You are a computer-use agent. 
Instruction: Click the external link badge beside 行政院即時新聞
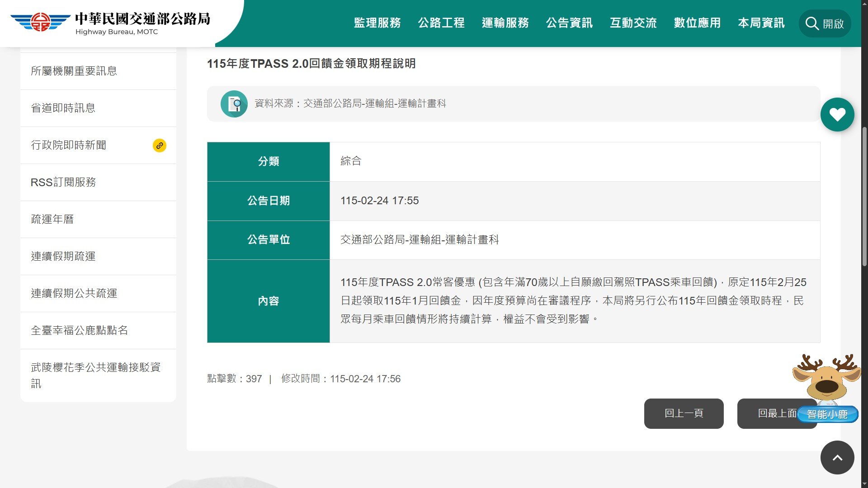click(159, 145)
